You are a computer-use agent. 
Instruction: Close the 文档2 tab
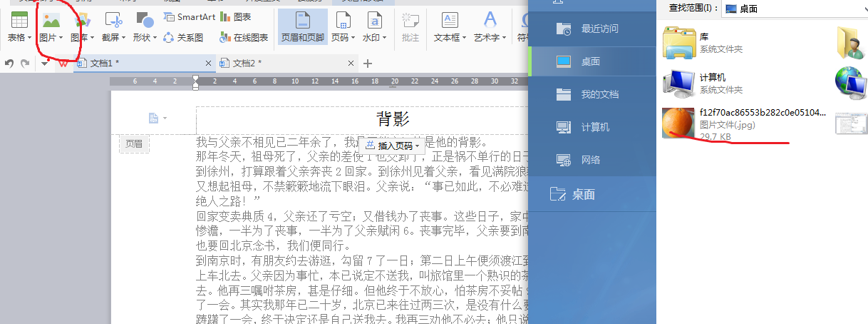click(350, 64)
